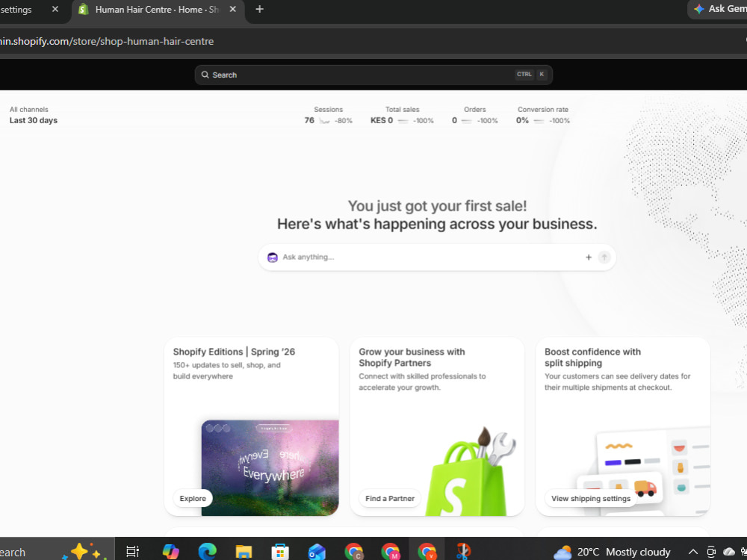Click the OneDrive cloud tray icon
Screen dimensions: 747x560
coord(729,552)
